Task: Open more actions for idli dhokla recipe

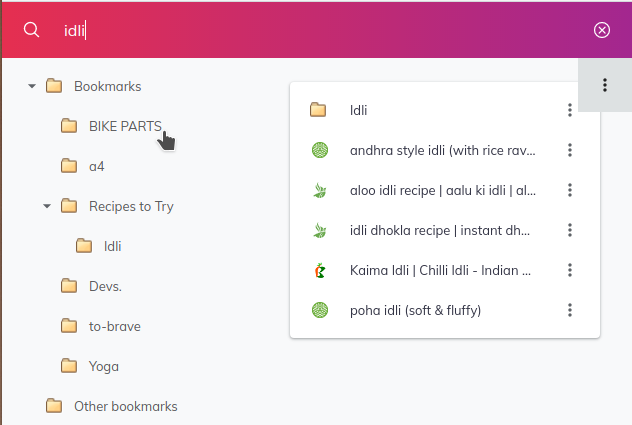Action: click(x=569, y=230)
